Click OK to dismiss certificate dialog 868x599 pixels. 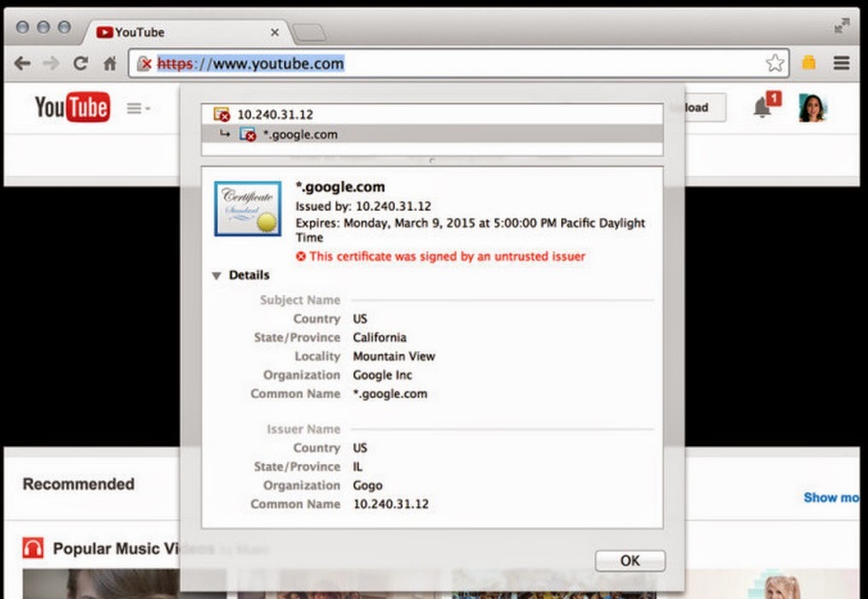coord(630,561)
